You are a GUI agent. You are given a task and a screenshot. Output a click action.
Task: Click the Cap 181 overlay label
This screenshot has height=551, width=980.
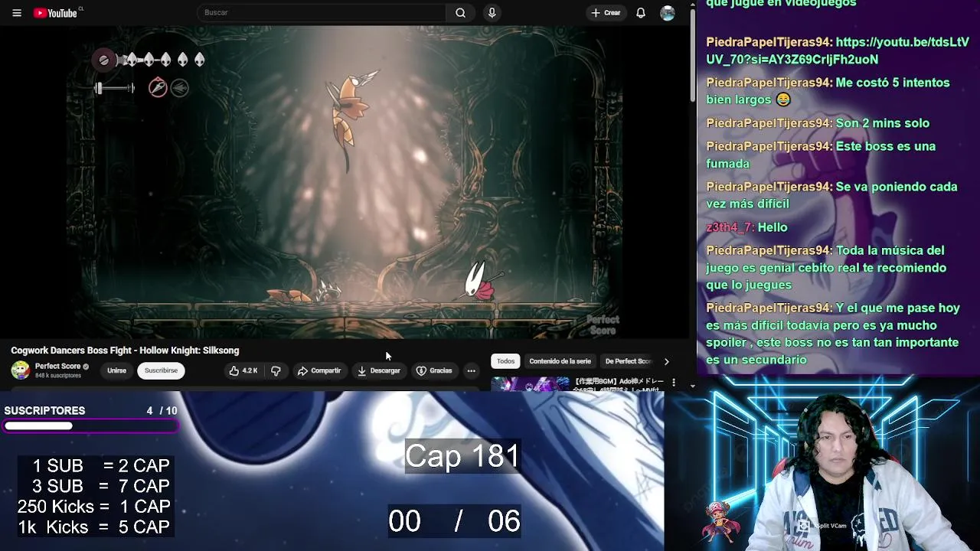tap(462, 456)
